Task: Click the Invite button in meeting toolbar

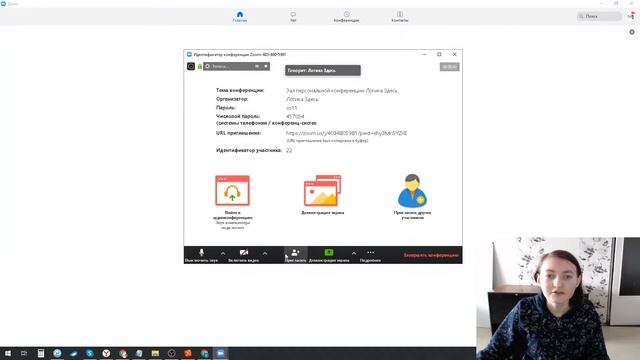Action: coord(296,255)
